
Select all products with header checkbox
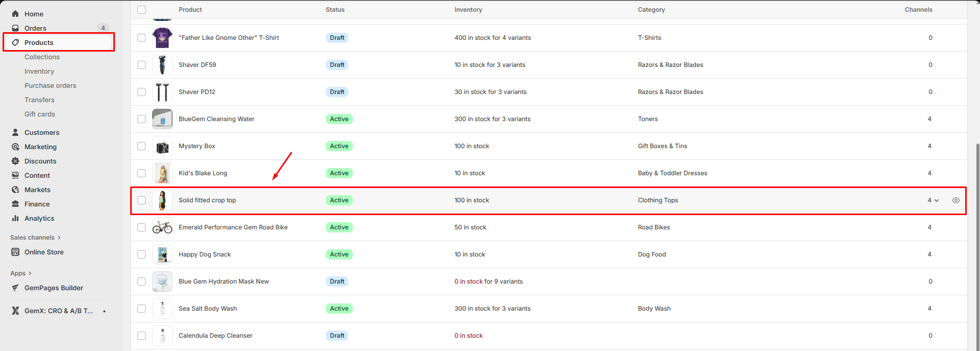[x=141, y=10]
